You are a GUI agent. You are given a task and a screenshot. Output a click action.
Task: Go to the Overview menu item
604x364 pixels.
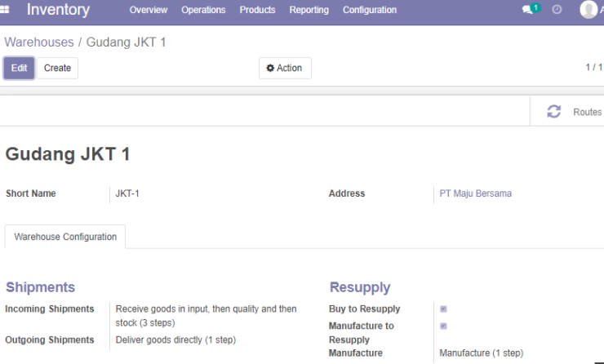coord(149,10)
